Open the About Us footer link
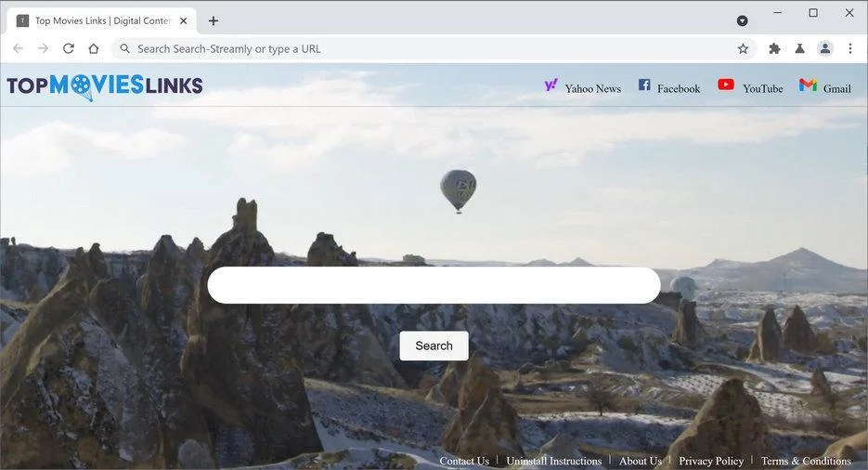 pos(641,461)
